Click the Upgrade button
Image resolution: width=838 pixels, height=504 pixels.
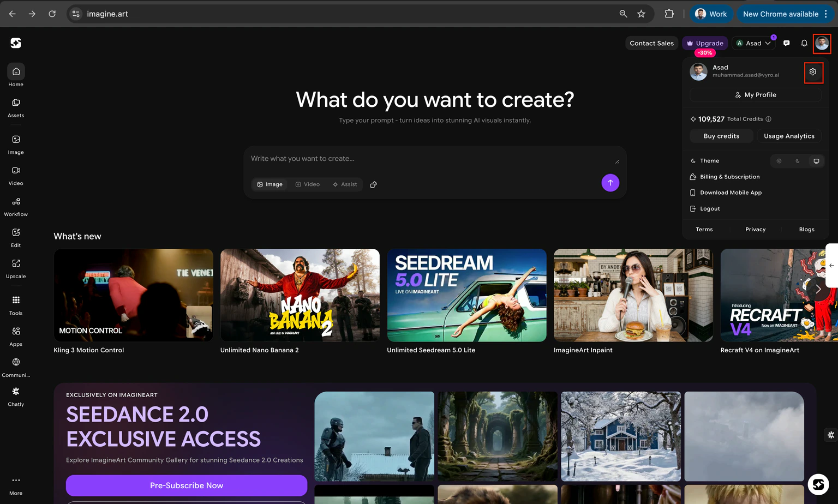705,43
